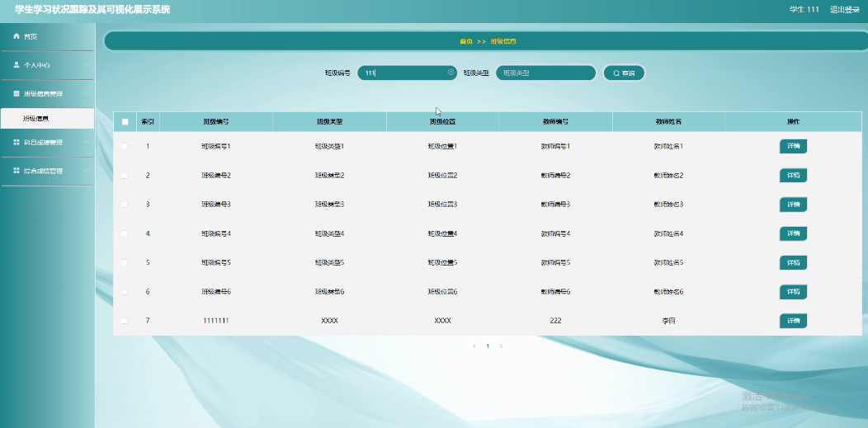
Task: Click 班级信息 in the breadcrumb bar
Action: [x=503, y=41]
